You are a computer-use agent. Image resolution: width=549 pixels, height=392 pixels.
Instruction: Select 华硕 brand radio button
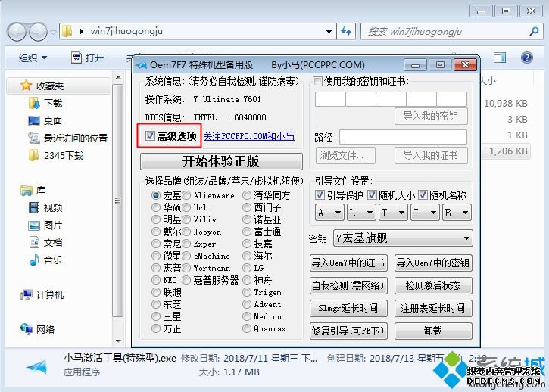[x=156, y=207]
